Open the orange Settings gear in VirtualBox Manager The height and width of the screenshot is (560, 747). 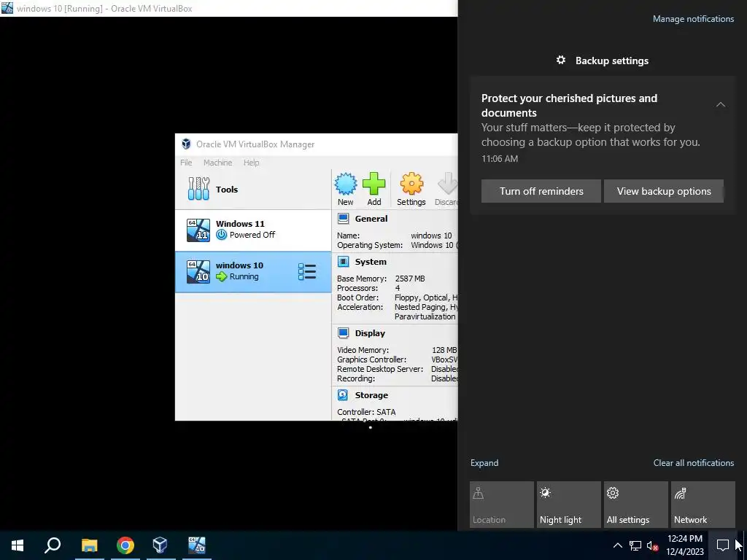point(411,184)
